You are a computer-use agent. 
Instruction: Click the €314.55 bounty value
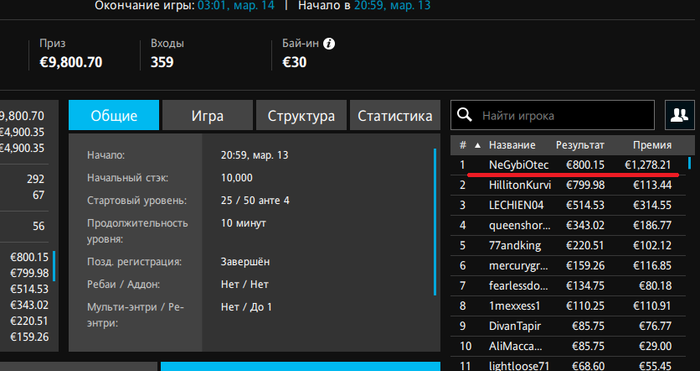tap(652, 205)
